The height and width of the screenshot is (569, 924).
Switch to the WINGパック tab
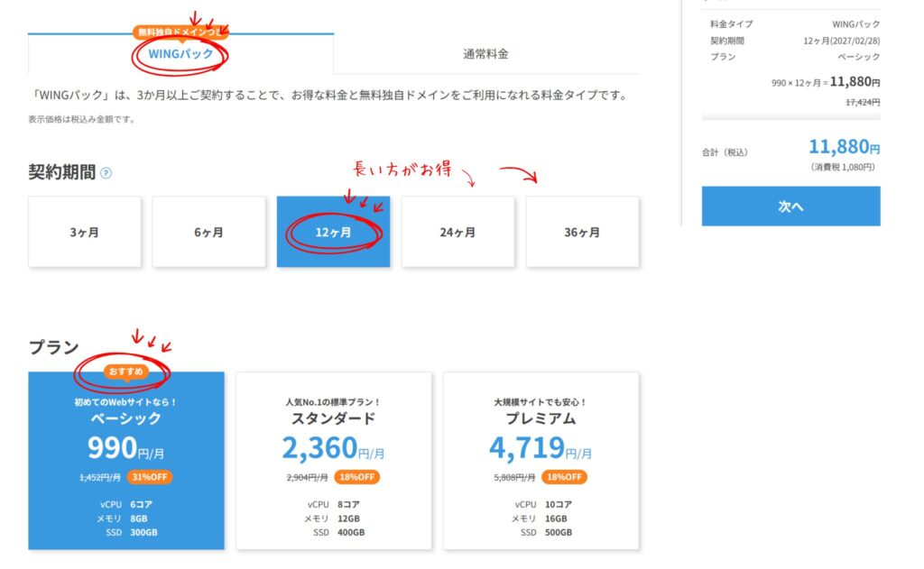click(180, 54)
